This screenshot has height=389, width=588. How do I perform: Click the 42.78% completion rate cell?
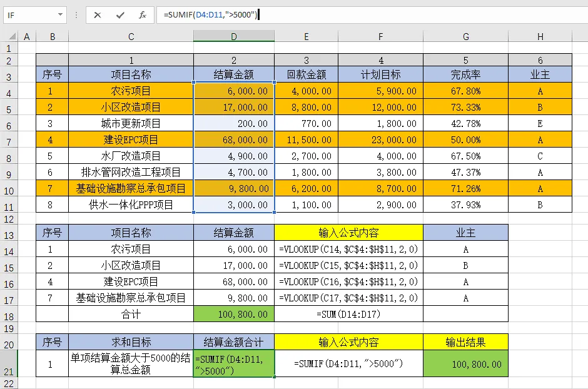pyautogui.click(x=466, y=123)
